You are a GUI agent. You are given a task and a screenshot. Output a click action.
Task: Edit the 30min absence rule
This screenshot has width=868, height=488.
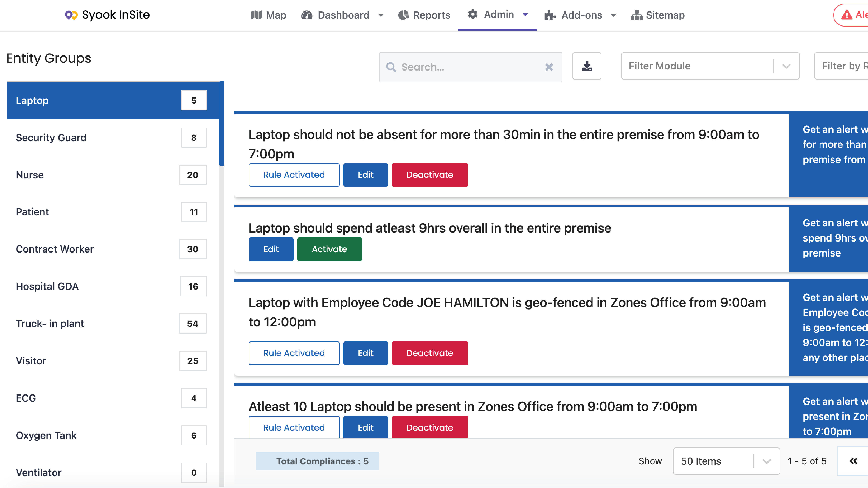(x=366, y=175)
